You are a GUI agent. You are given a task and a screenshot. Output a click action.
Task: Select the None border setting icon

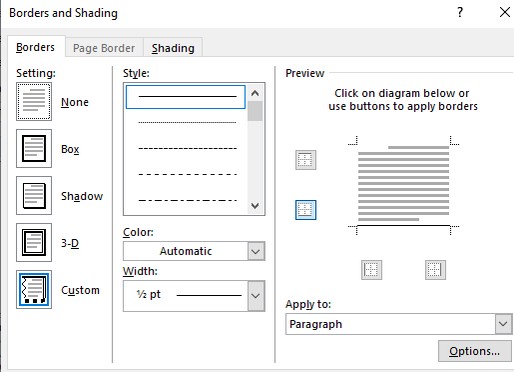coord(34,102)
